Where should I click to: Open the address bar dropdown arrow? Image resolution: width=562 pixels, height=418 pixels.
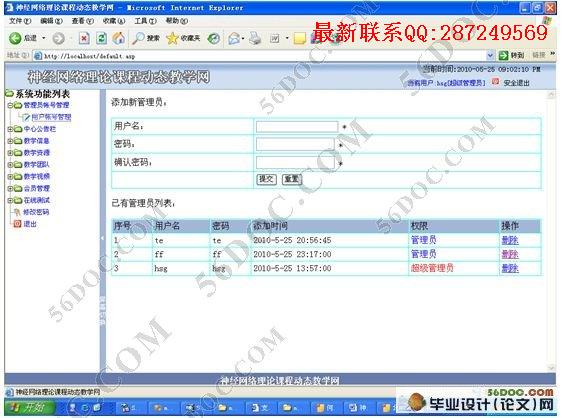pos(490,56)
